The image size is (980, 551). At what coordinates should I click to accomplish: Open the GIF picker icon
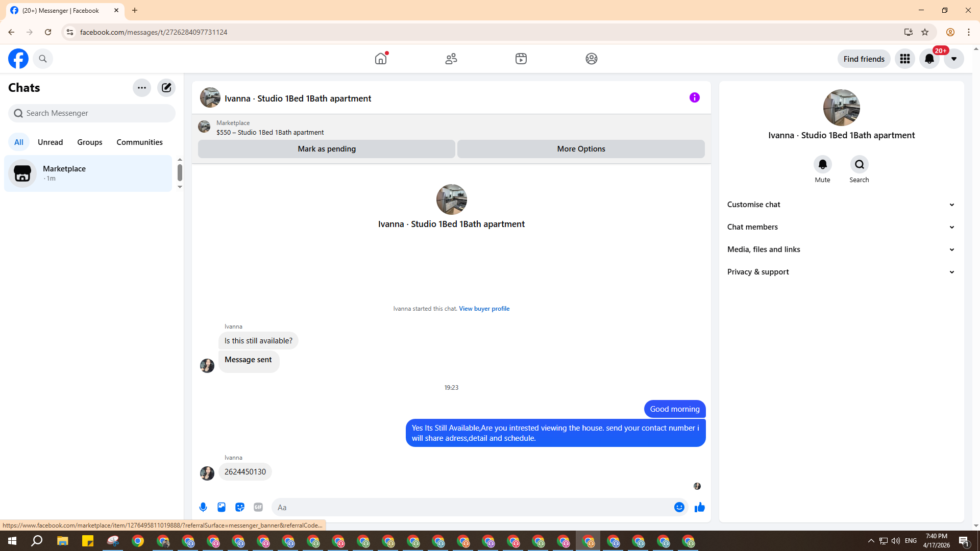[258, 507]
